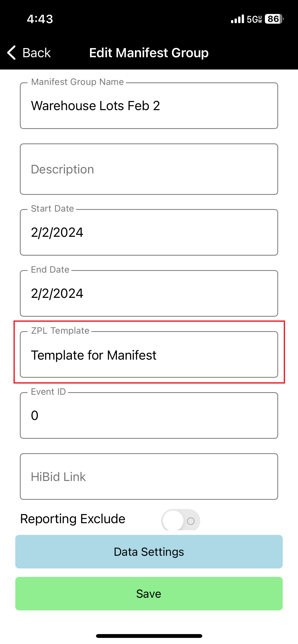The height and width of the screenshot is (644, 298).
Task: Open Data Settings
Action: tap(149, 552)
